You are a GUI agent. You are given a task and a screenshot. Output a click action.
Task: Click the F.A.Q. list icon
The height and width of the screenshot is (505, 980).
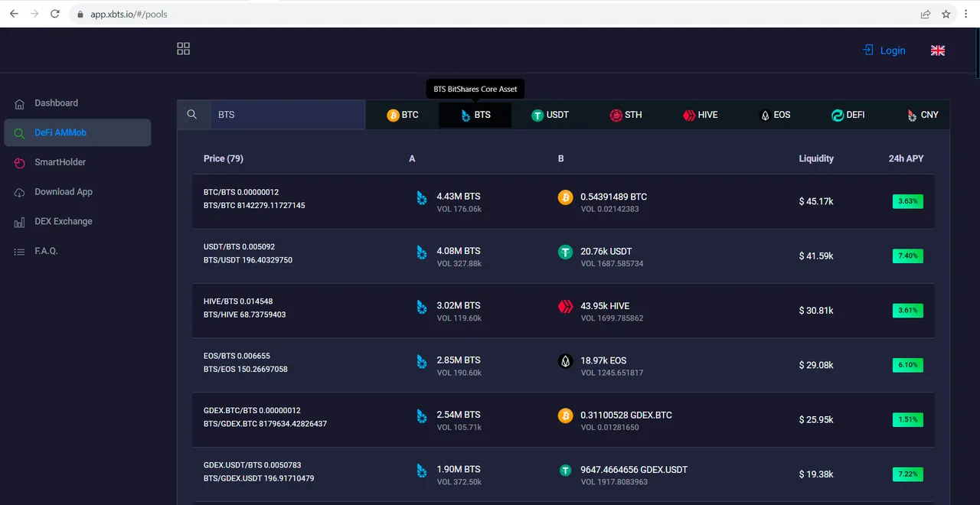click(19, 252)
